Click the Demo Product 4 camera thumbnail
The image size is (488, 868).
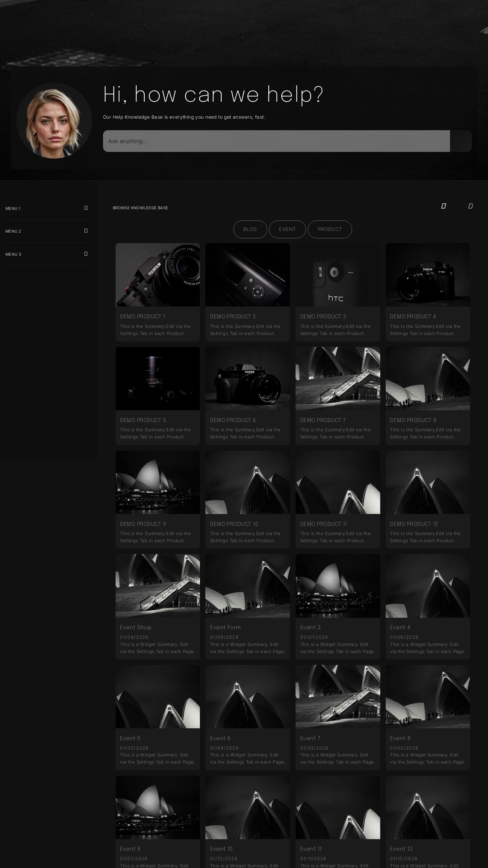[x=428, y=275]
